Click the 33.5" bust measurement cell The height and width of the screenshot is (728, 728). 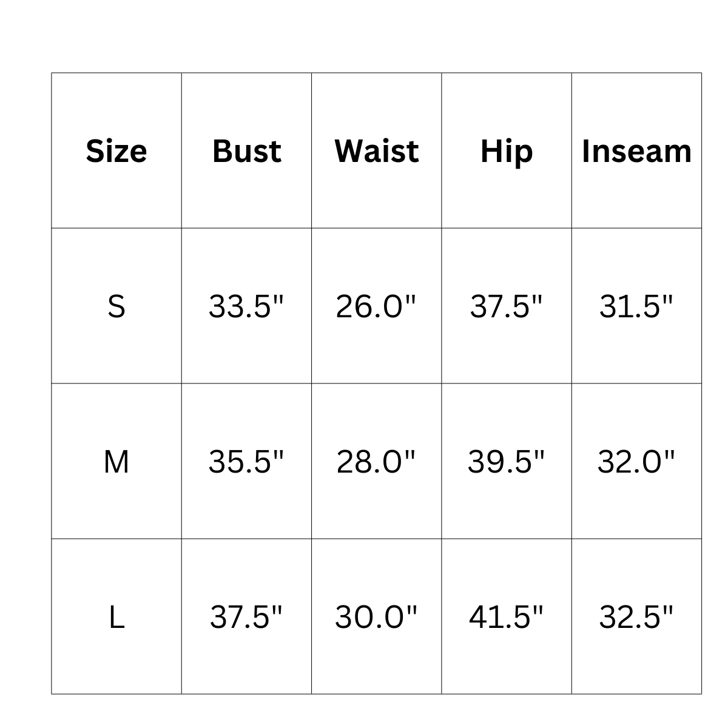[246, 306]
